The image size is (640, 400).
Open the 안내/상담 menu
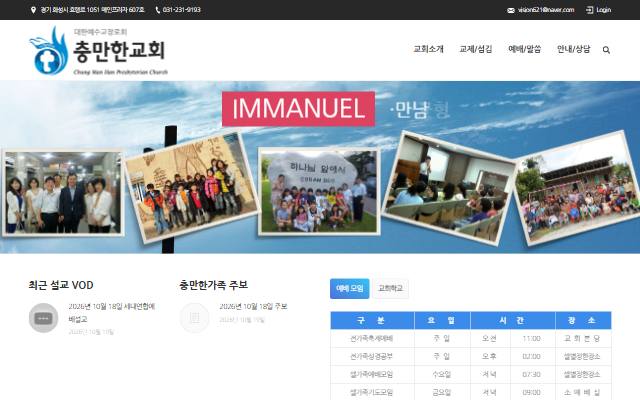click(x=573, y=49)
